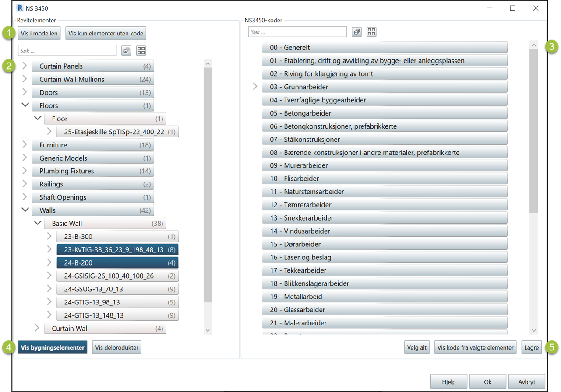561x392 pixels.
Task: Click collapse-all icon in Revitelementer panel
Action: pos(127,51)
